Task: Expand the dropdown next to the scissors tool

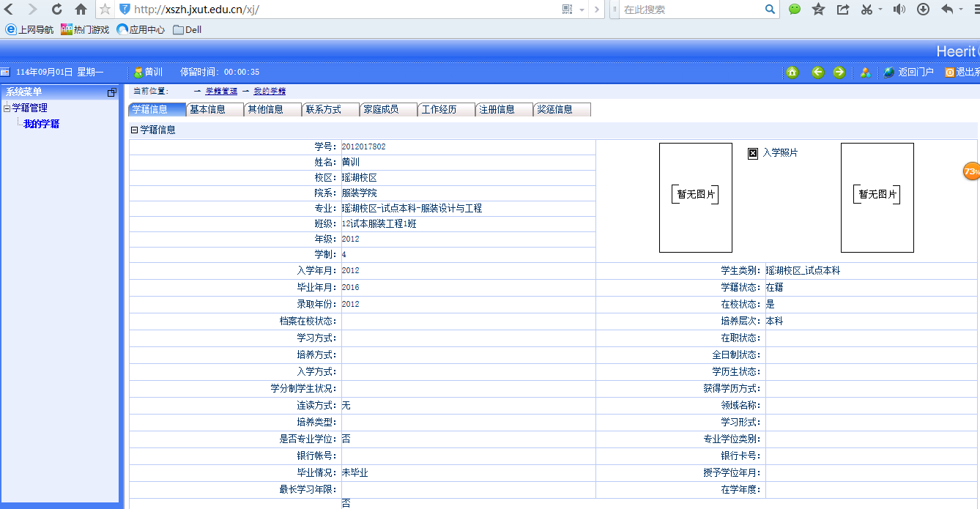Action: pos(880,10)
